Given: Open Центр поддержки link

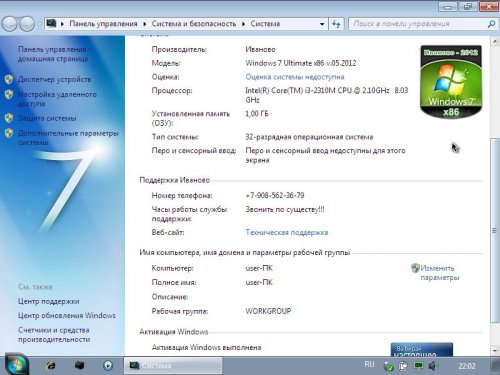Looking at the screenshot, I should click(x=49, y=301).
